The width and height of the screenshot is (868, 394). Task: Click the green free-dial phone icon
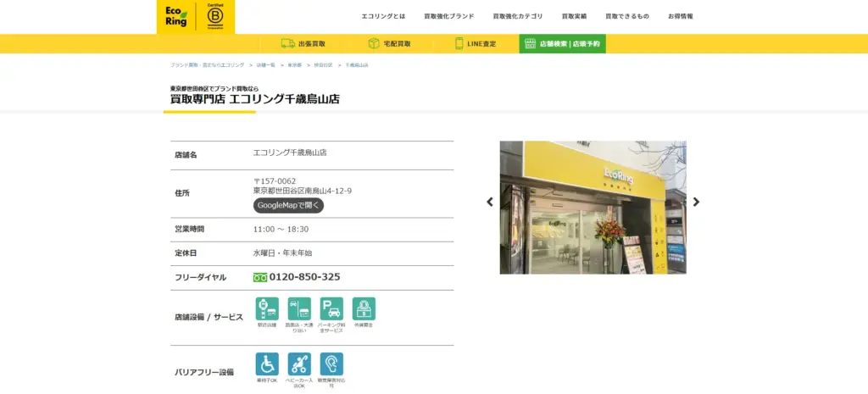tap(260, 277)
